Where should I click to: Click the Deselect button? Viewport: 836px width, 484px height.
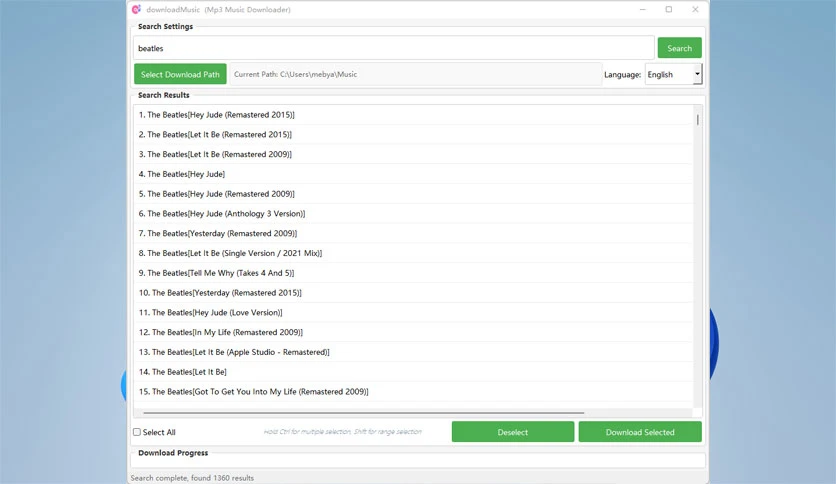tap(513, 432)
